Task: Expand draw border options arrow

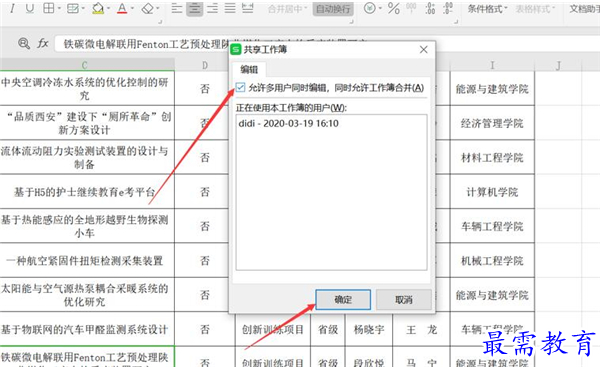Action: pyautogui.click(x=83, y=8)
